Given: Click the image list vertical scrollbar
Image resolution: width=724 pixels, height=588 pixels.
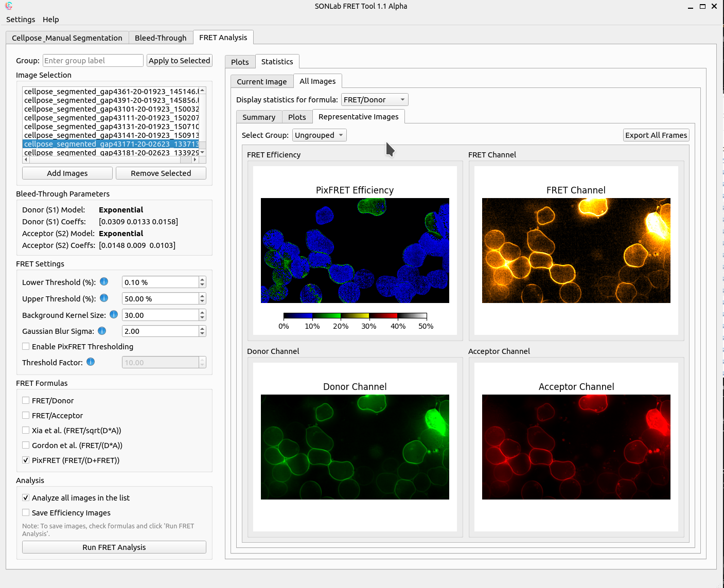Looking at the screenshot, I should point(202,121).
